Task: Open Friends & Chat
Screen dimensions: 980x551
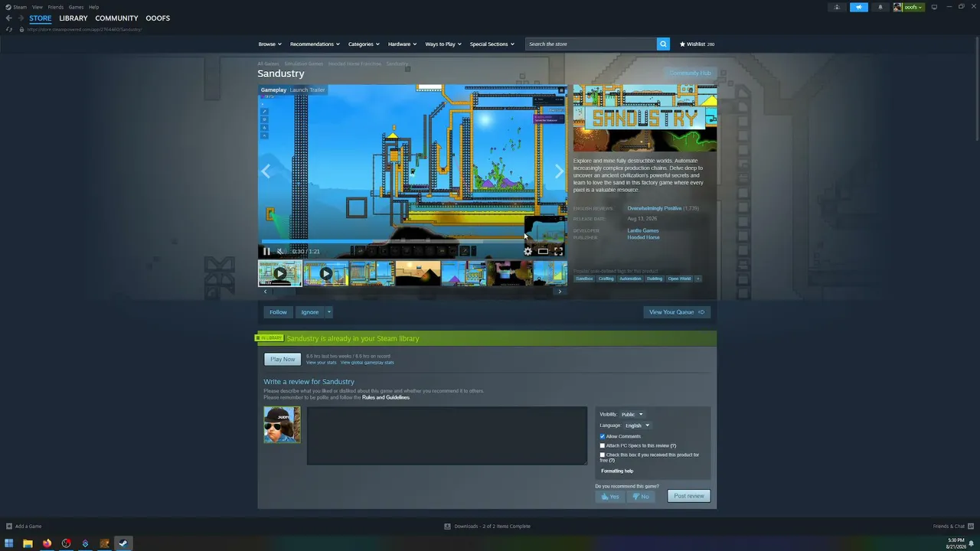Action: [953, 527]
